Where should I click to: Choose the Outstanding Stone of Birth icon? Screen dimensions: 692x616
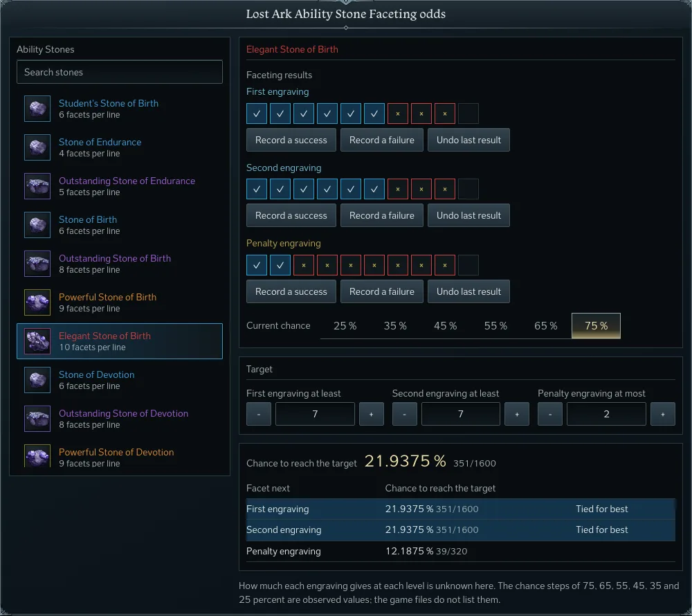pos(37,264)
